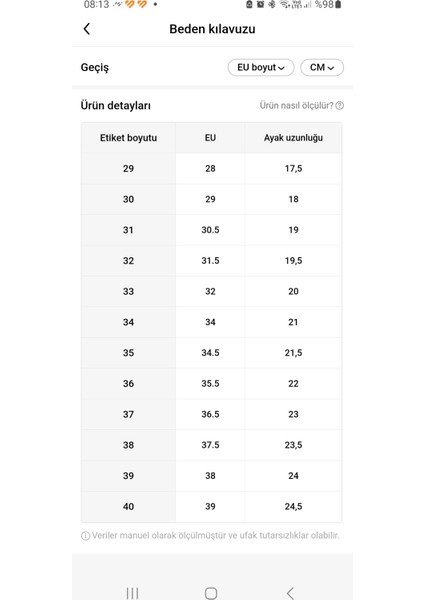Select the EU column header
Image resolution: width=424 pixels, height=600 pixels.
point(210,138)
